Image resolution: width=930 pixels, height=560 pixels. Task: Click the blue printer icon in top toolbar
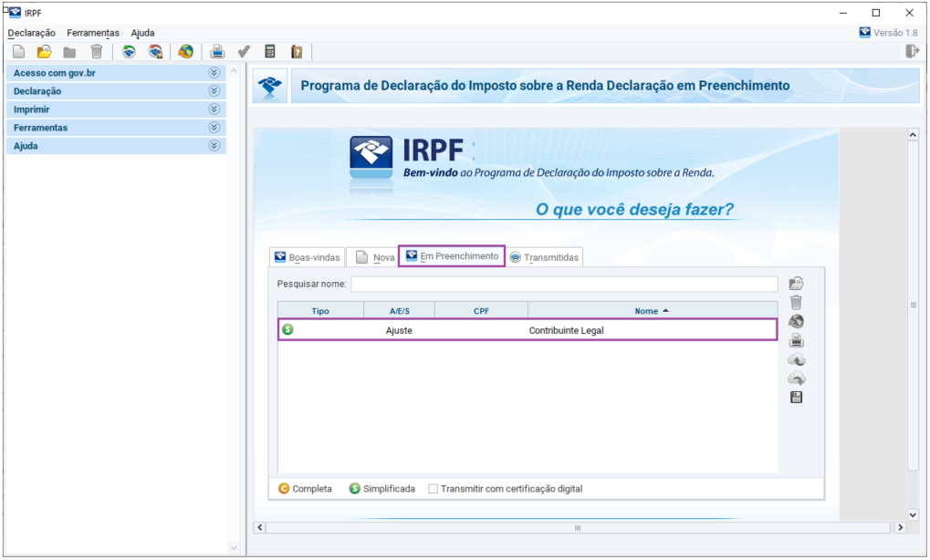217,52
